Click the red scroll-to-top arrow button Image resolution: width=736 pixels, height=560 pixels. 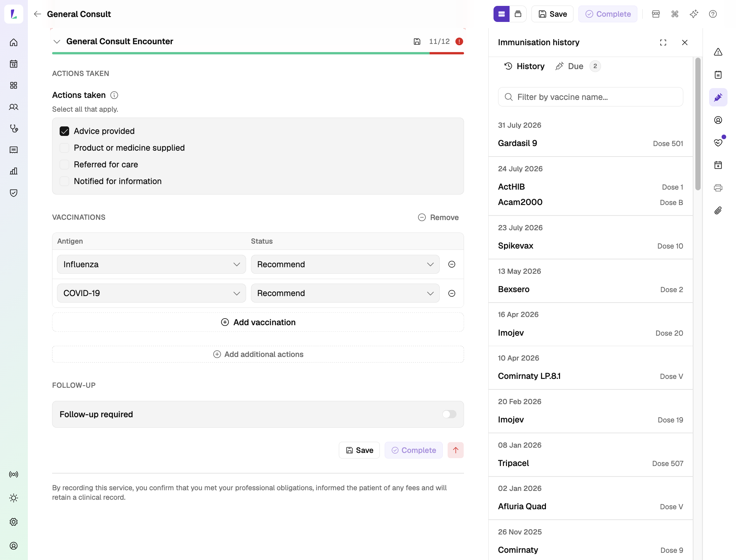[x=455, y=450]
